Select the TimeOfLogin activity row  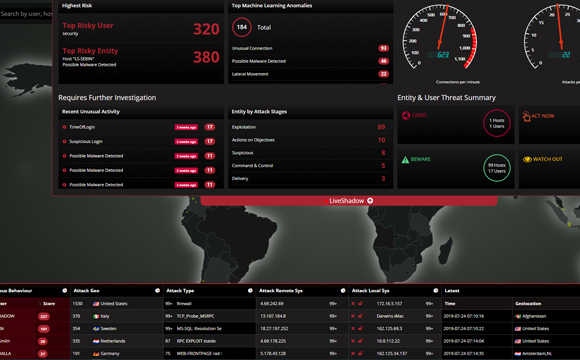(x=141, y=127)
